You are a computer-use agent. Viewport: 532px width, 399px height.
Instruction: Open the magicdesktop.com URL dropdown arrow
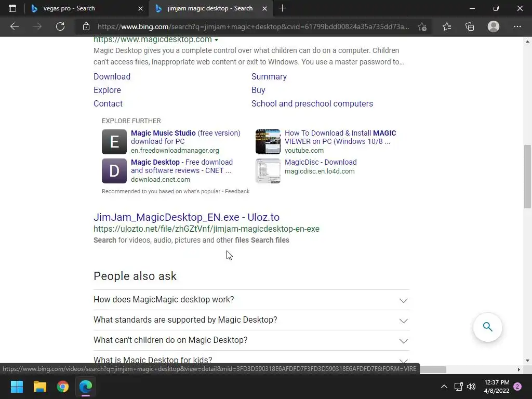point(217,40)
